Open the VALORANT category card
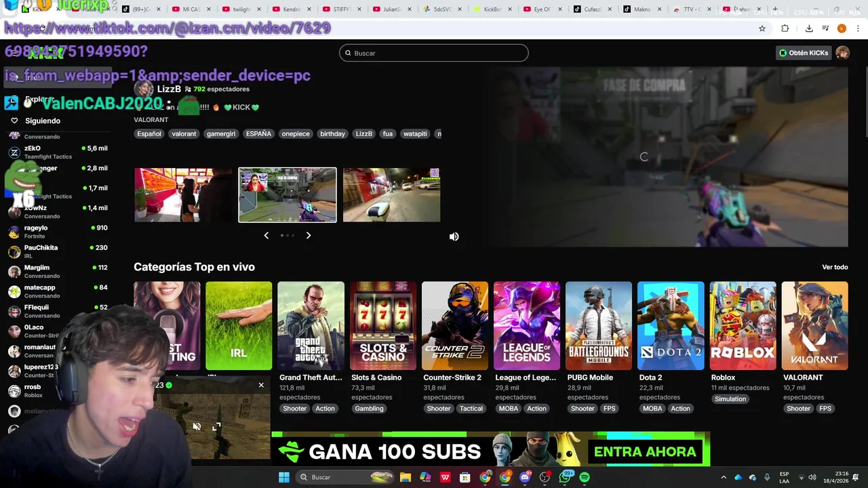This screenshot has width=868, height=488. [x=814, y=326]
